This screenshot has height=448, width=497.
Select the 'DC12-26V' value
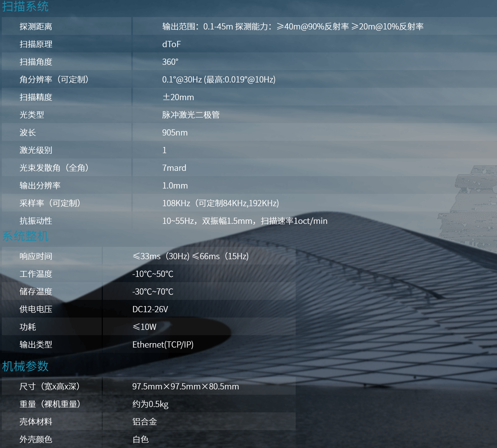150,309
